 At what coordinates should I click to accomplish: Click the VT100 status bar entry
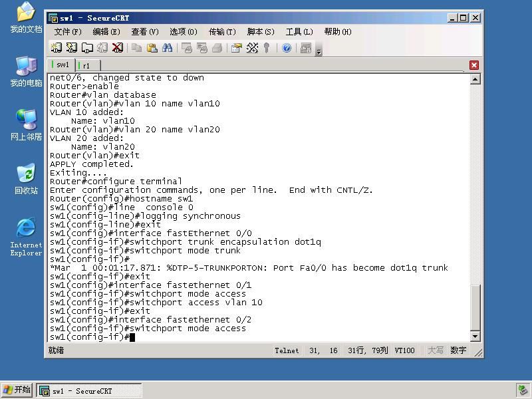[x=404, y=350]
